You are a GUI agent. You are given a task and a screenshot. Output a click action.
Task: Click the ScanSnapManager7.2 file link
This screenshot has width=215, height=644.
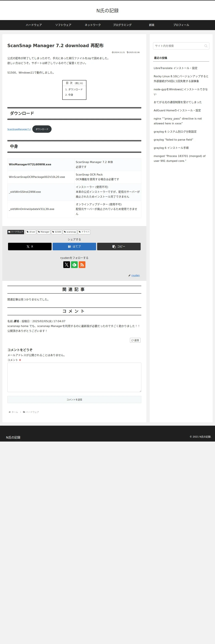click(x=19, y=129)
